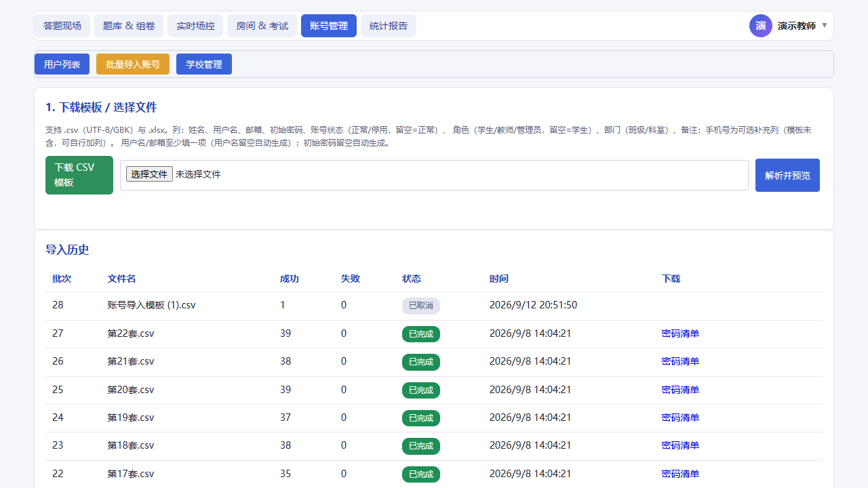The width and height of the screenshot is (868, 488).
Task: Get 密码清单 for 第18套.csv
Action: [680, 445]
